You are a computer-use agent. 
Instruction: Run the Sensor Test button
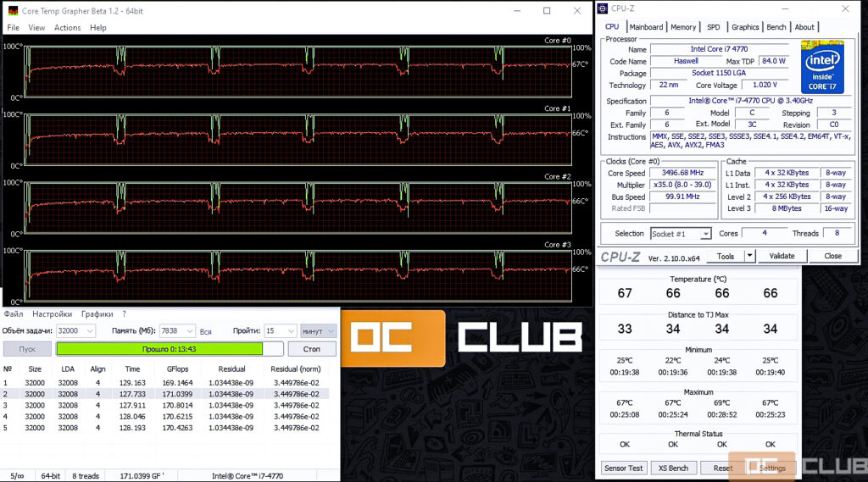(624, 468)
